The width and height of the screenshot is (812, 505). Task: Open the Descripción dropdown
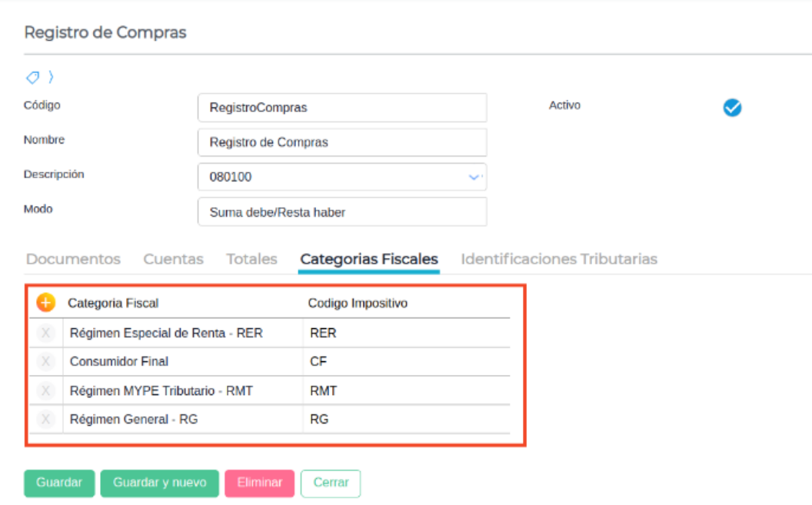(x=474, y=177)
